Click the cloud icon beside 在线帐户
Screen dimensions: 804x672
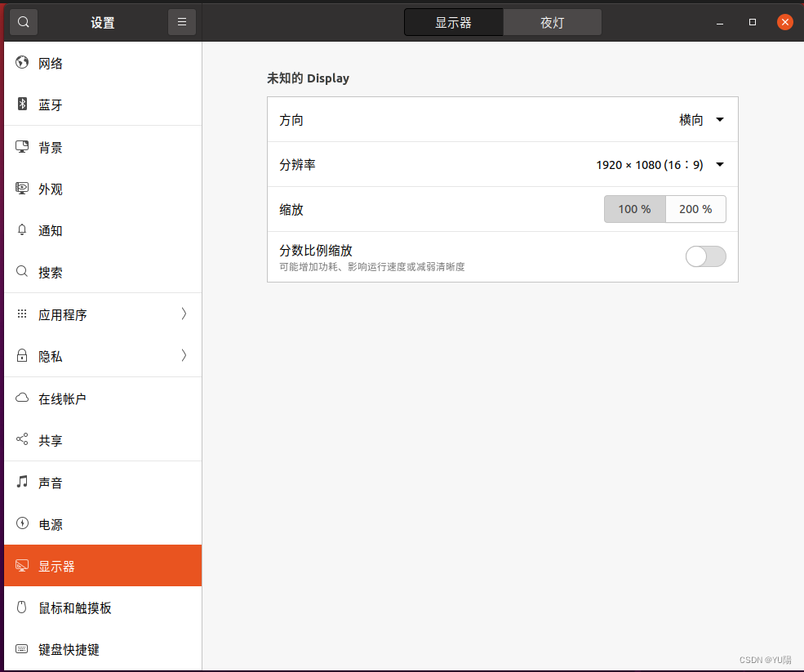click(22, 398)
